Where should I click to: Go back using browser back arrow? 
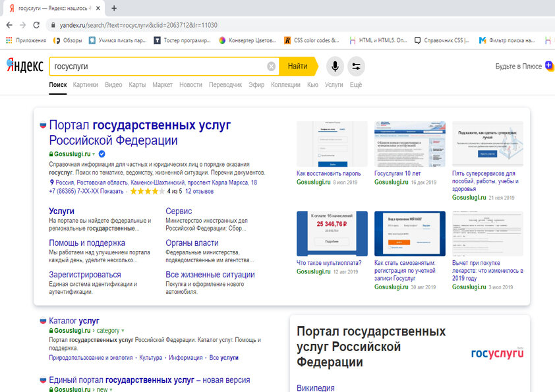tap(9, 25)
